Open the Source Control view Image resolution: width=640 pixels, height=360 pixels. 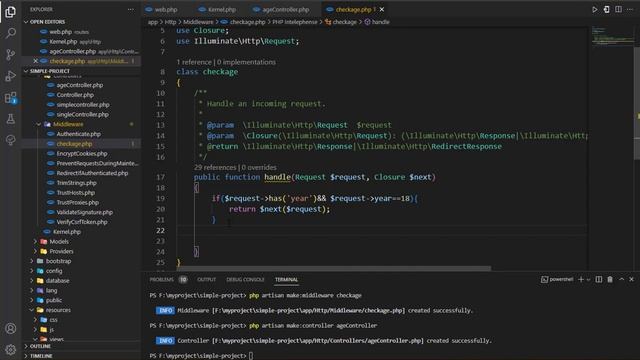(x=11, y=54)
